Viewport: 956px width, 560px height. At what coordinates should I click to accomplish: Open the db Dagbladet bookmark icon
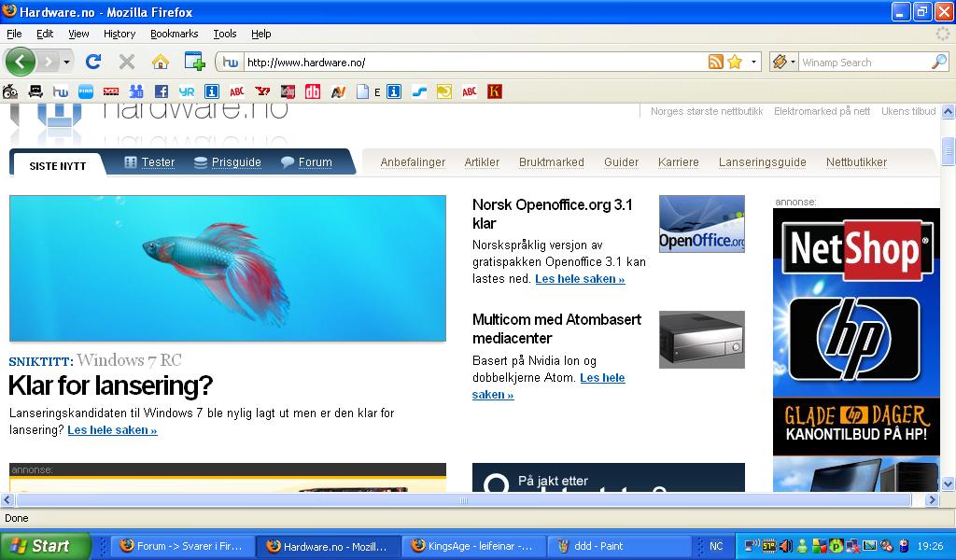pos(313,92)
